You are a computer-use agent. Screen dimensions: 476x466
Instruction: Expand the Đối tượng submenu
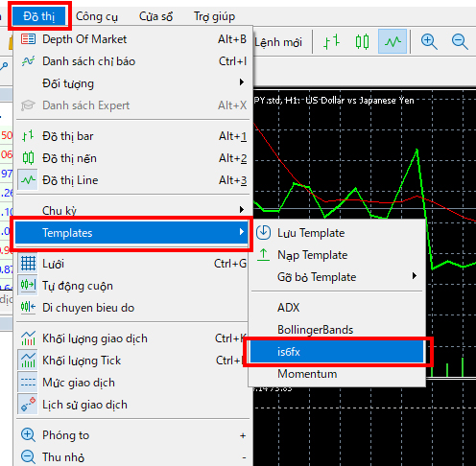[x=132, y=83]
